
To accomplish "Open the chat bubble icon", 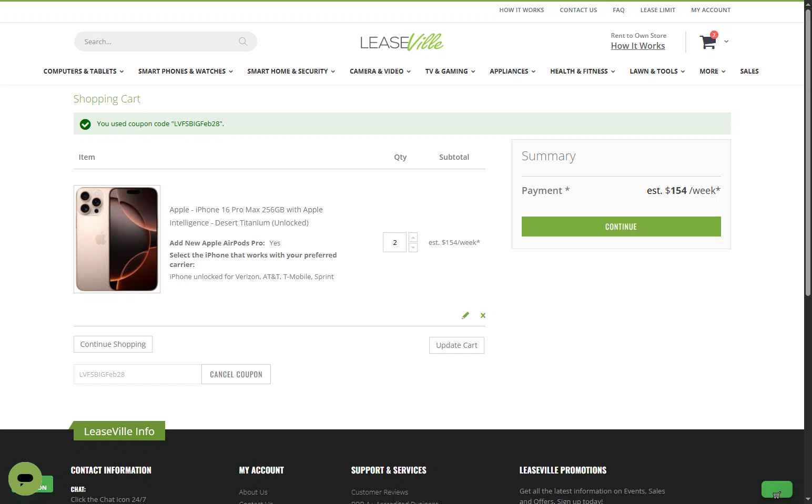I will tap(25, 479).
